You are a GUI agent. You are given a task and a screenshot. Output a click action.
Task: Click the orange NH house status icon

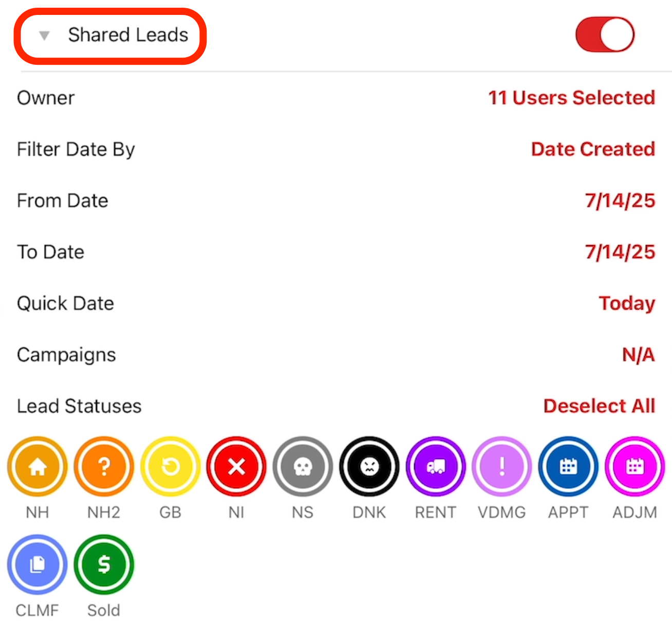point(38,467)
